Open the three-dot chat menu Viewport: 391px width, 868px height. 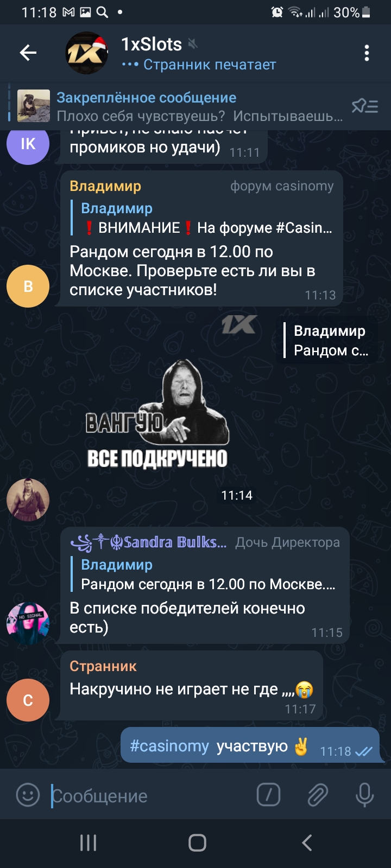(x=367, y=53)
